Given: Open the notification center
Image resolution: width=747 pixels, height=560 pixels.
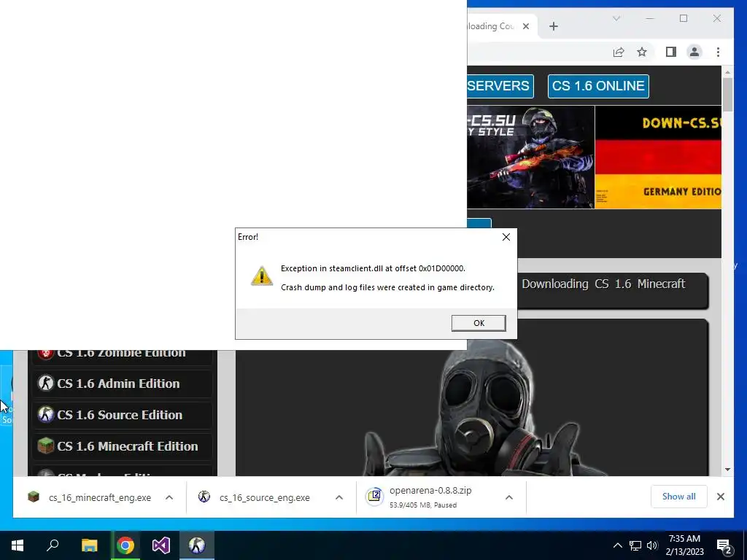Looking at the screenshot, I should pos(724,545).
